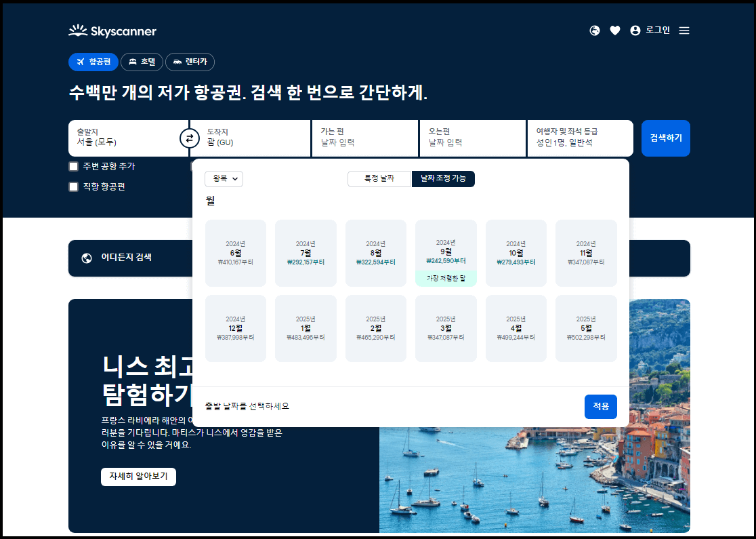Image resolution: width=756 pixels, height=539 pixels.
Task: Switch to the 호텔 tab
Action: tap(142, 62)
